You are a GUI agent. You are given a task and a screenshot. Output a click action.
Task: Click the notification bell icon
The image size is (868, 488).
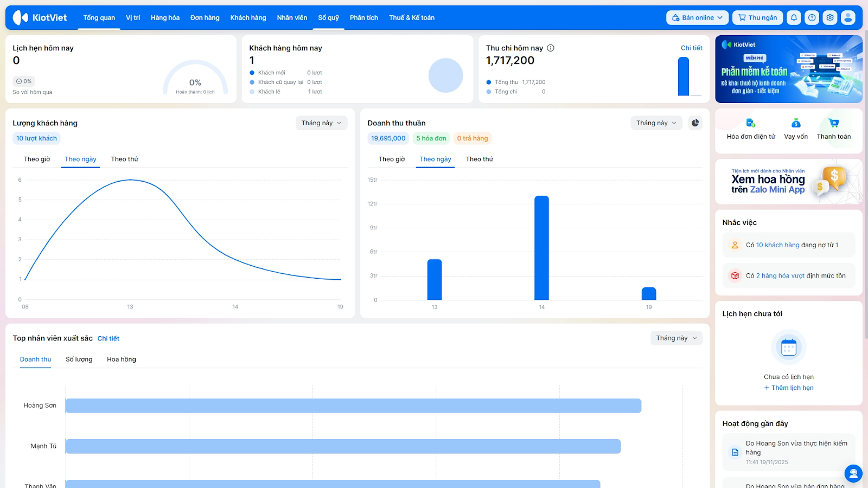(x=794, y=18)
